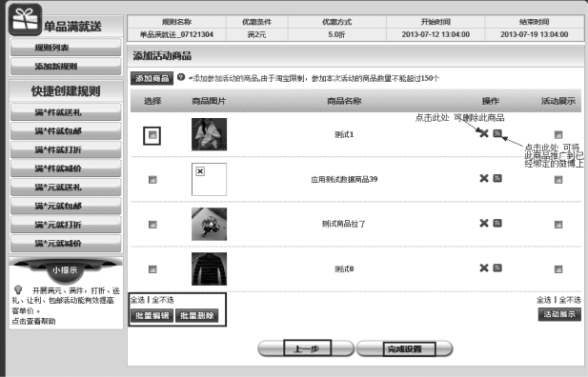
Task: Click 点击查看帮助 link in tips
Action: click(33, 321)
